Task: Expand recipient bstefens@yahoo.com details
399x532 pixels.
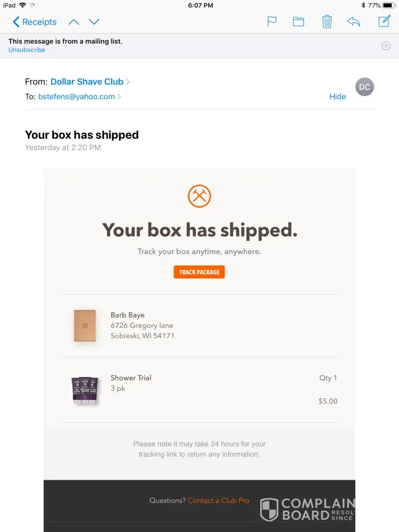Action: tap(77, 97)
